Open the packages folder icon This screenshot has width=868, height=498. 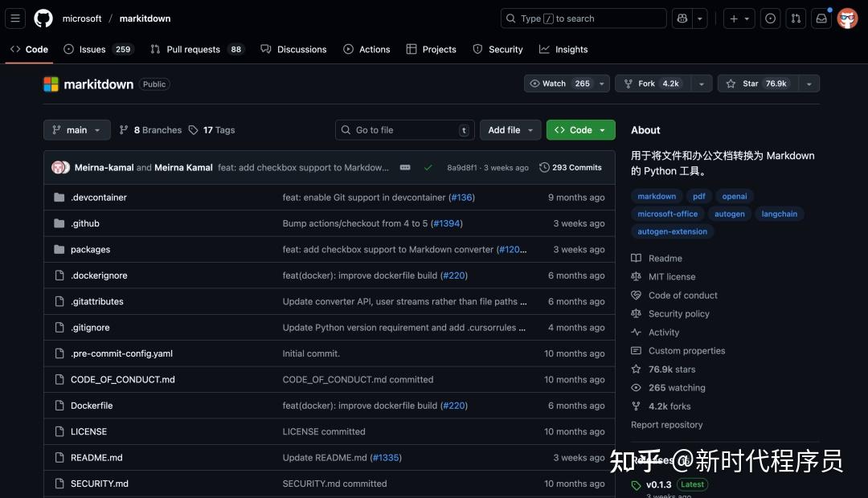click(59, 249)
